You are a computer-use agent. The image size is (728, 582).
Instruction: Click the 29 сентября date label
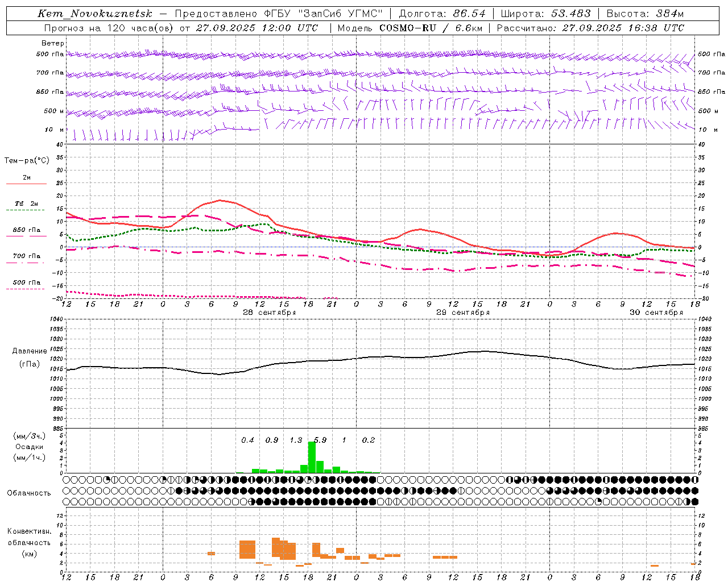(462, 313)
